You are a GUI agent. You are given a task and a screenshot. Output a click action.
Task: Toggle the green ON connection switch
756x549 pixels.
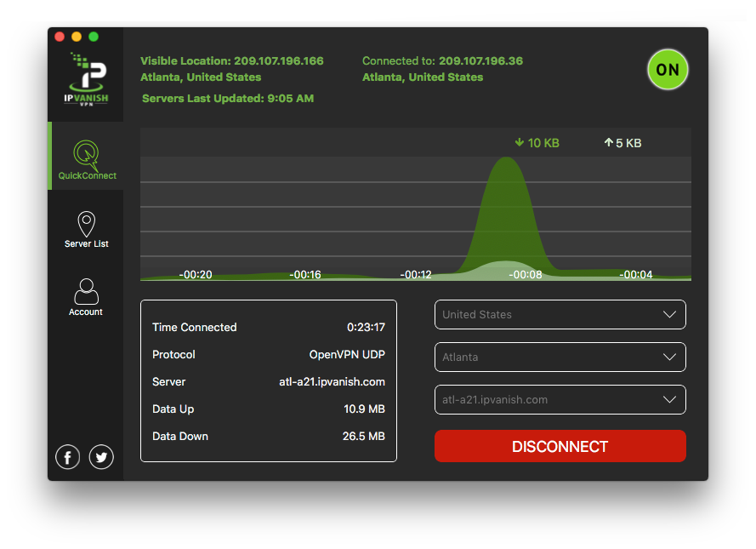point(668,70)
